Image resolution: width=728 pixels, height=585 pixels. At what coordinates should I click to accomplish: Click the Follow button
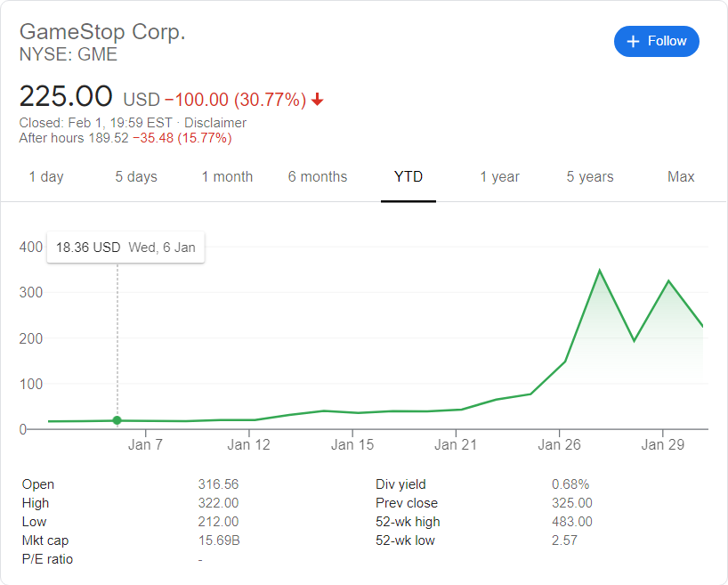[656, 41]
